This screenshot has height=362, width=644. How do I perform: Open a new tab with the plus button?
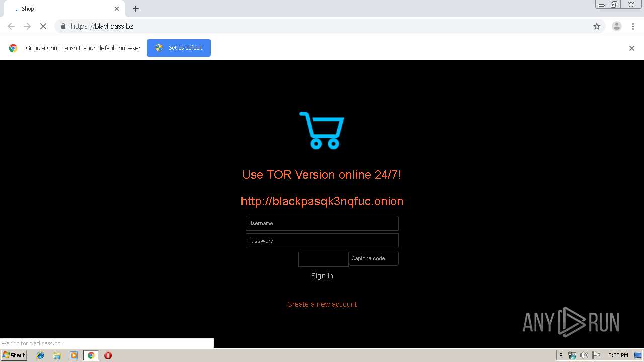point(136,9)
